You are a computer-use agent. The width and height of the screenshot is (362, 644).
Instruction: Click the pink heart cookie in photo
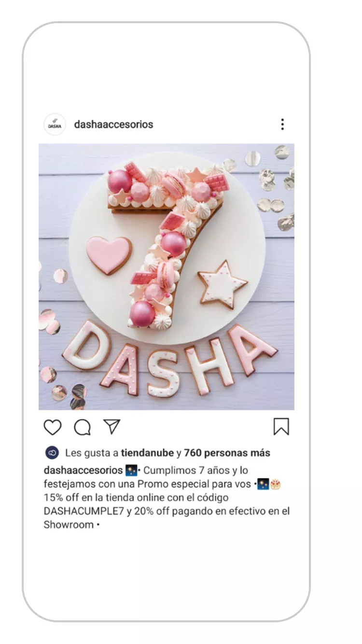tap(109, 255)
